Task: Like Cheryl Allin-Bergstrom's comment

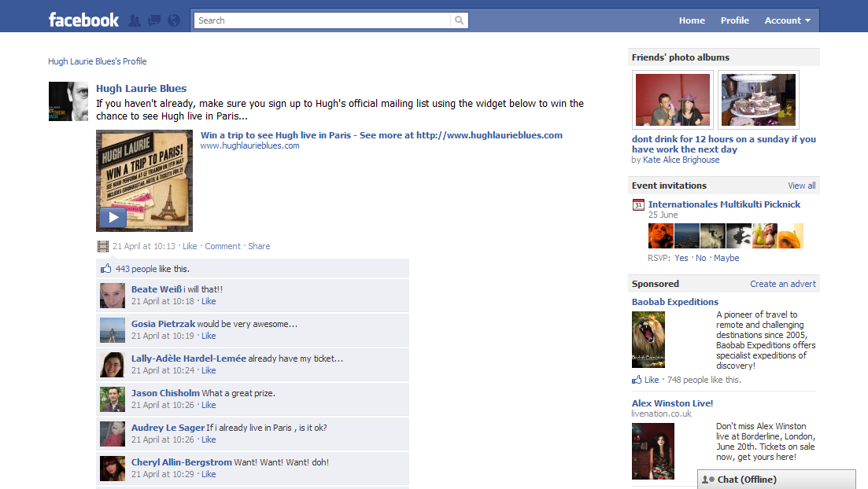Action: point(209,474)
